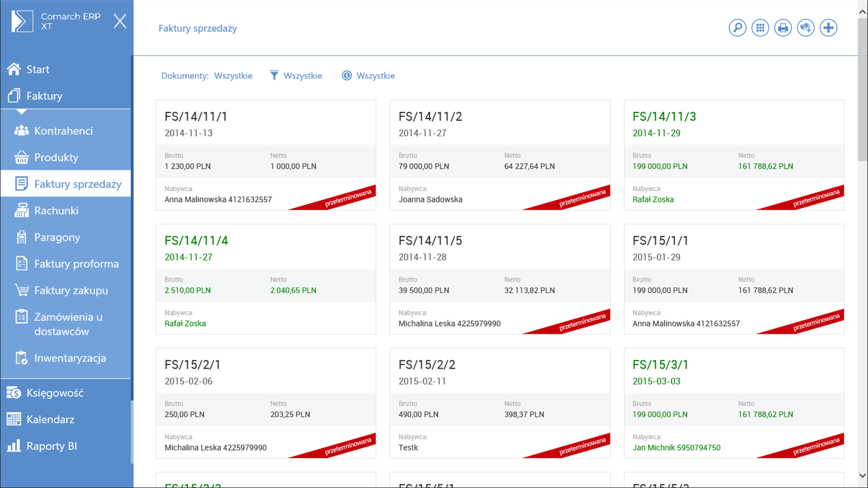The height and width of the screenshot is (488, 868).
Task: Open invoice FS/15/2/2 for Testk
Action: point(500,403)
